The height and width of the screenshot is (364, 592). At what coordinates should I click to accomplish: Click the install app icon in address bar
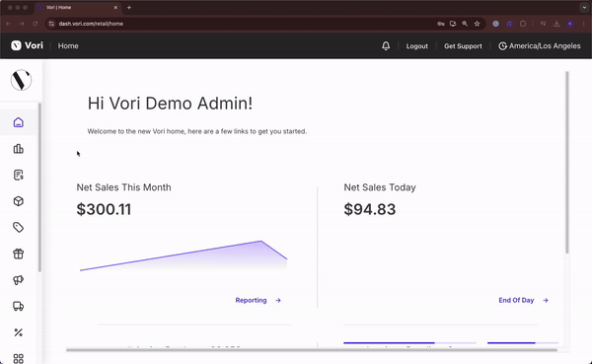(453, 24)
